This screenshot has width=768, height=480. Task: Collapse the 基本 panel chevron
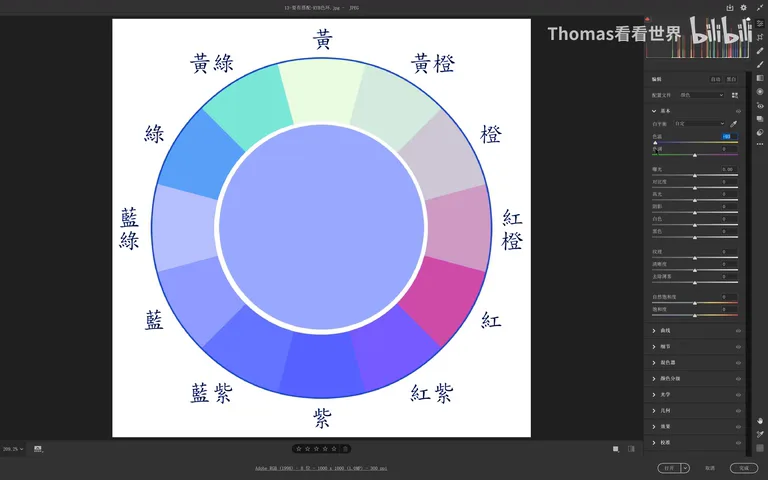click(654, 111)
